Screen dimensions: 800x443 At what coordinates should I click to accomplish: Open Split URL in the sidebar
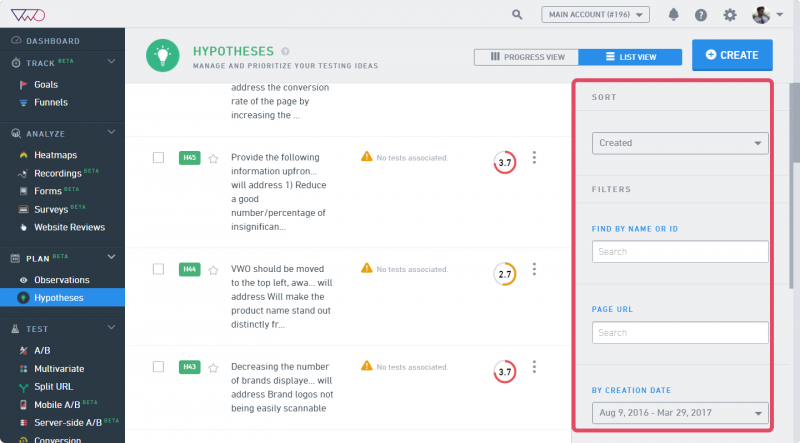click(x=53, y=387)
